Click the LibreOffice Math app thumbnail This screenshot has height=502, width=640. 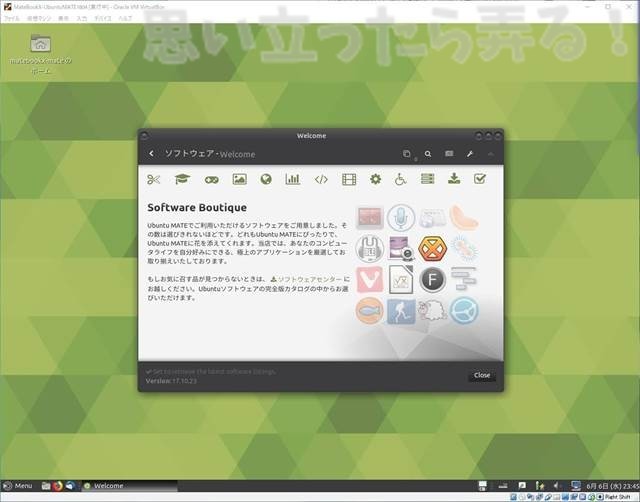pos(401,280)
